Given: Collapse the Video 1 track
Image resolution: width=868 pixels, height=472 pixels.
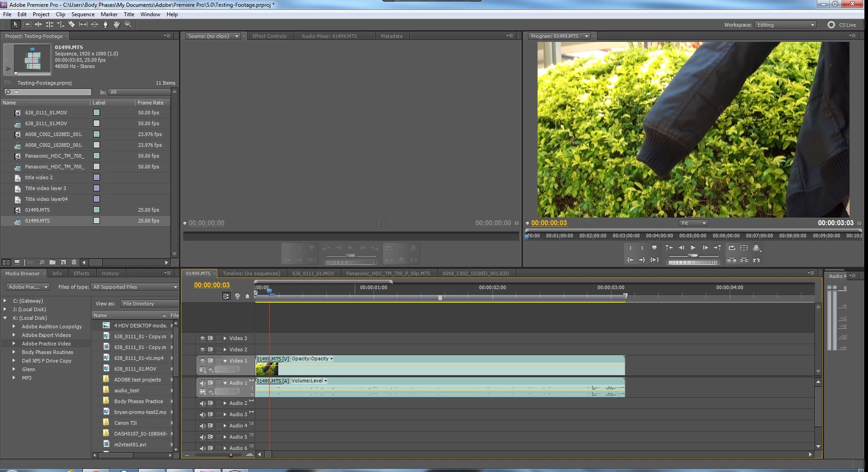Looking at the screenshot, I should coord(225,361).
